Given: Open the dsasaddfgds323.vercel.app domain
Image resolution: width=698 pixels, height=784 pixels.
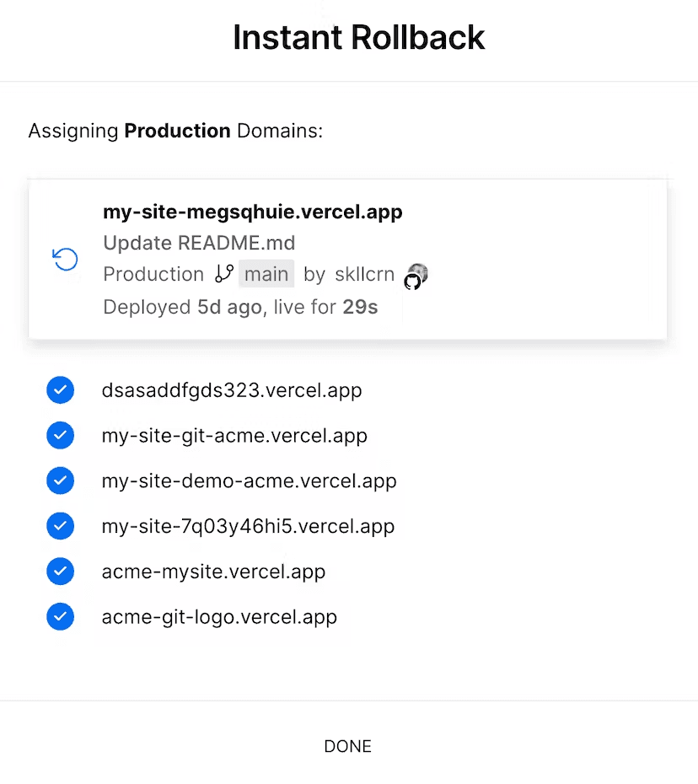Looking at the screenshot, I should coord(231,390).
